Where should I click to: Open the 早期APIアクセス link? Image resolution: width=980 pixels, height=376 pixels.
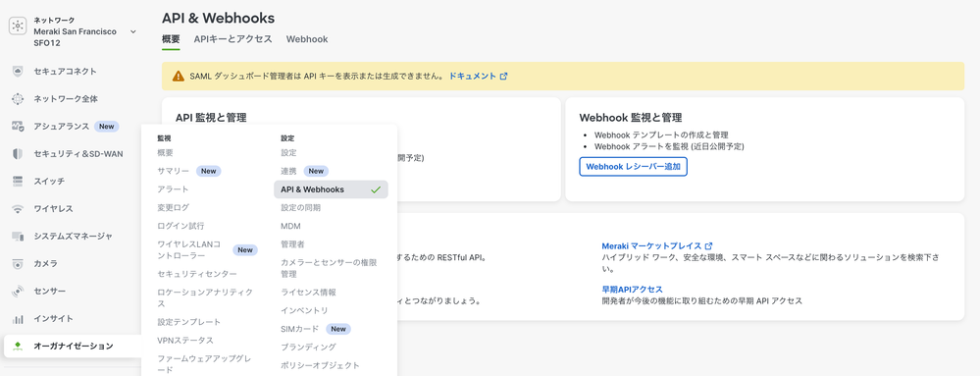pos(632,289)
